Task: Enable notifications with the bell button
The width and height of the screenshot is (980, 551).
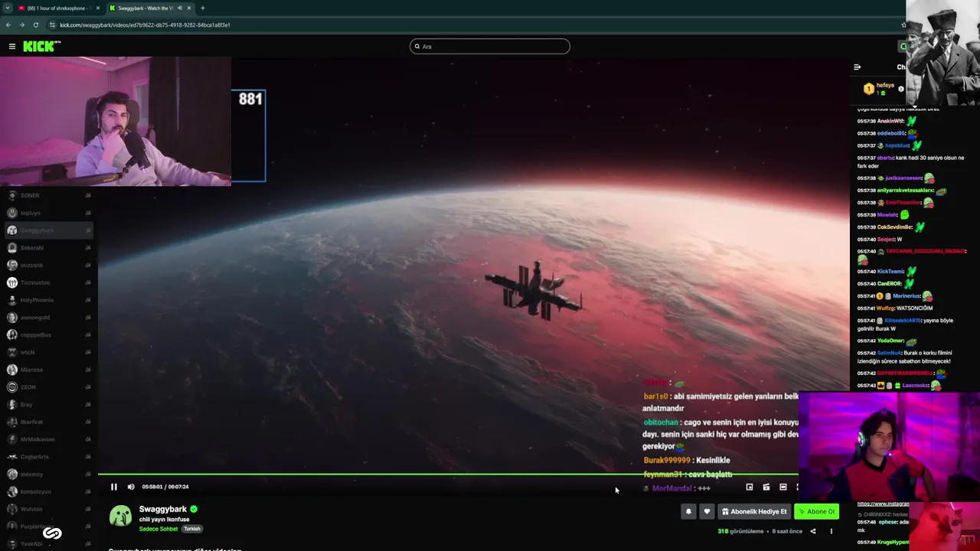Action: [x=688, y=511]
